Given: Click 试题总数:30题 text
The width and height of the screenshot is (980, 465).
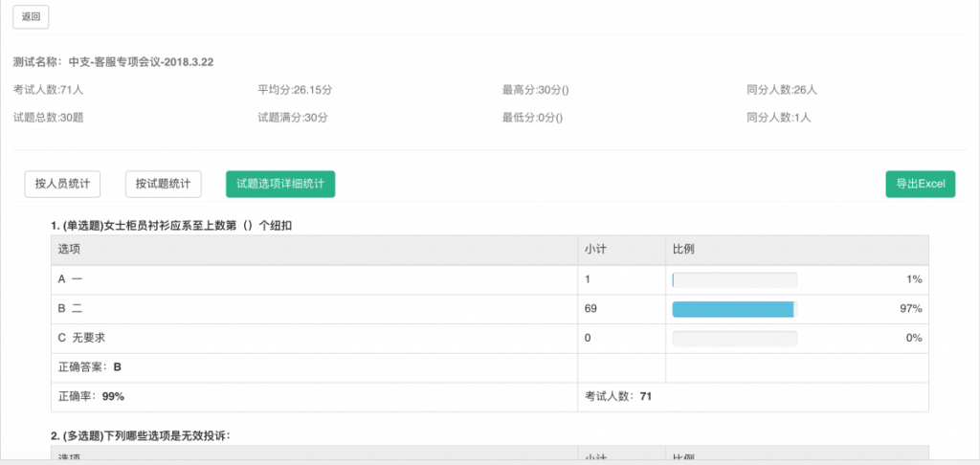Looking at the screenshot, I should [x=48, y=118].
